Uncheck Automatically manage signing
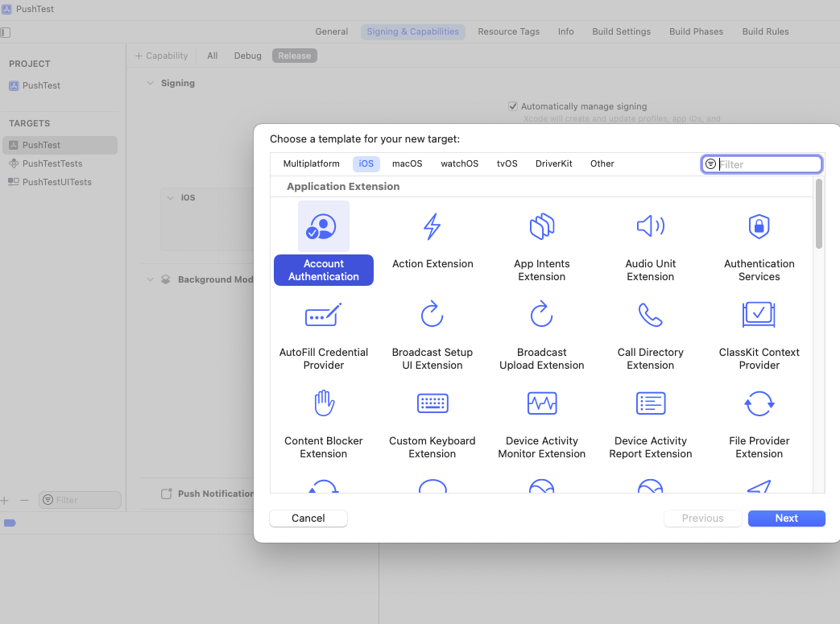This screenshot has width=840, height=624. tap(513, 105)
